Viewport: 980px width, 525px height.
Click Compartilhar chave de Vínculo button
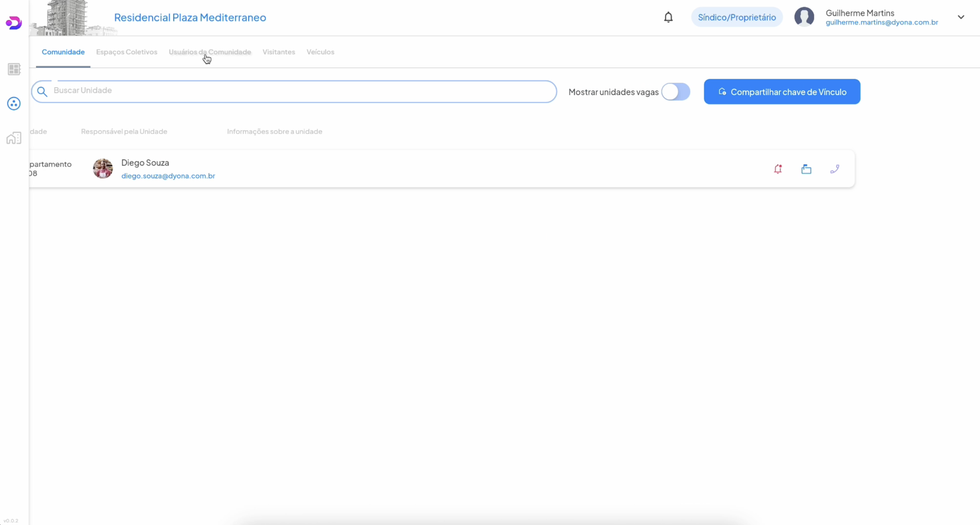coord(782,92)
